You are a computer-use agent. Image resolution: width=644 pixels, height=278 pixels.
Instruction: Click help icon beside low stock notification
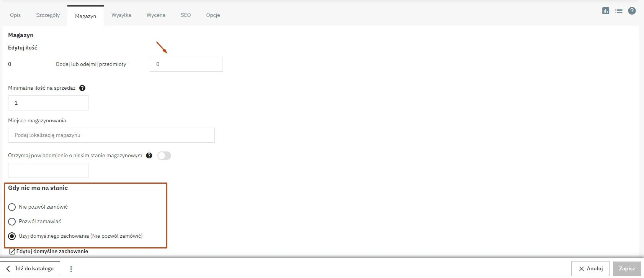tap(149, 156)
